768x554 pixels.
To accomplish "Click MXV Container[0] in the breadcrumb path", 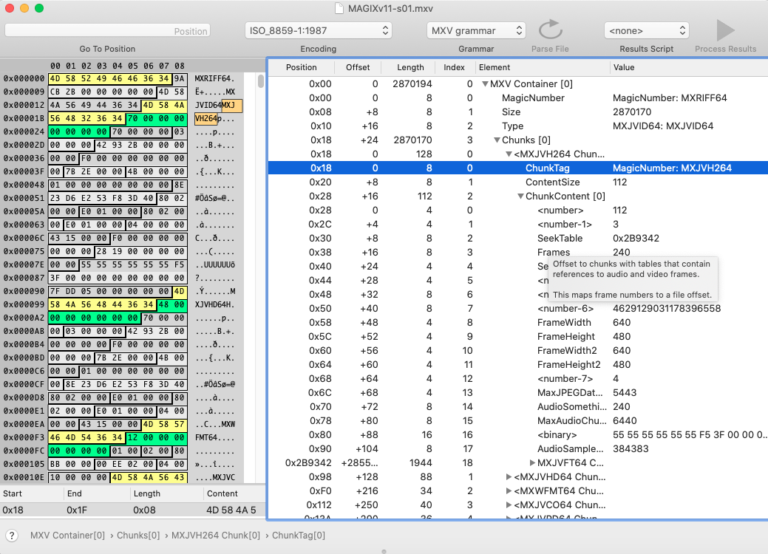I will [67, 536].
